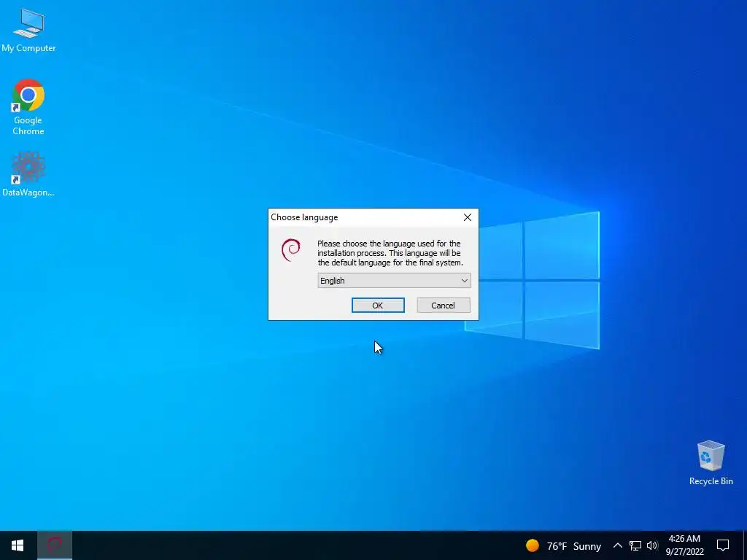
Task: Open the notification center icon
Action: (723, 545)
